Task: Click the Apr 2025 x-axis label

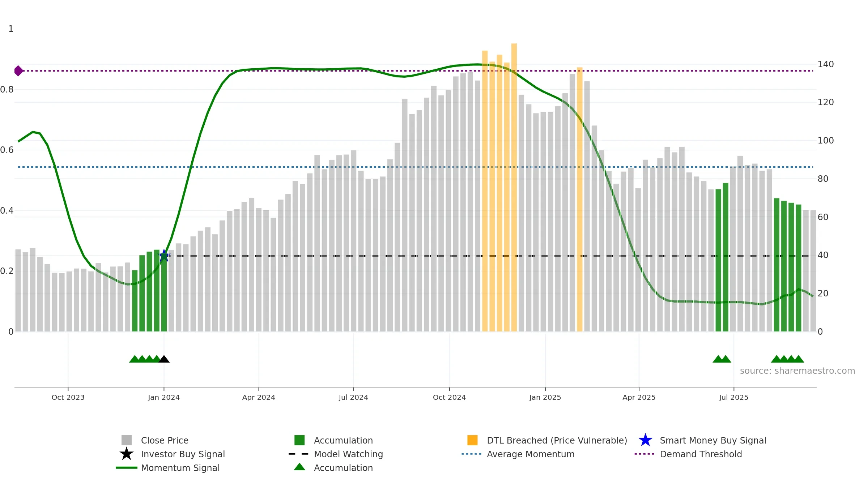Action: coord(639,397)
